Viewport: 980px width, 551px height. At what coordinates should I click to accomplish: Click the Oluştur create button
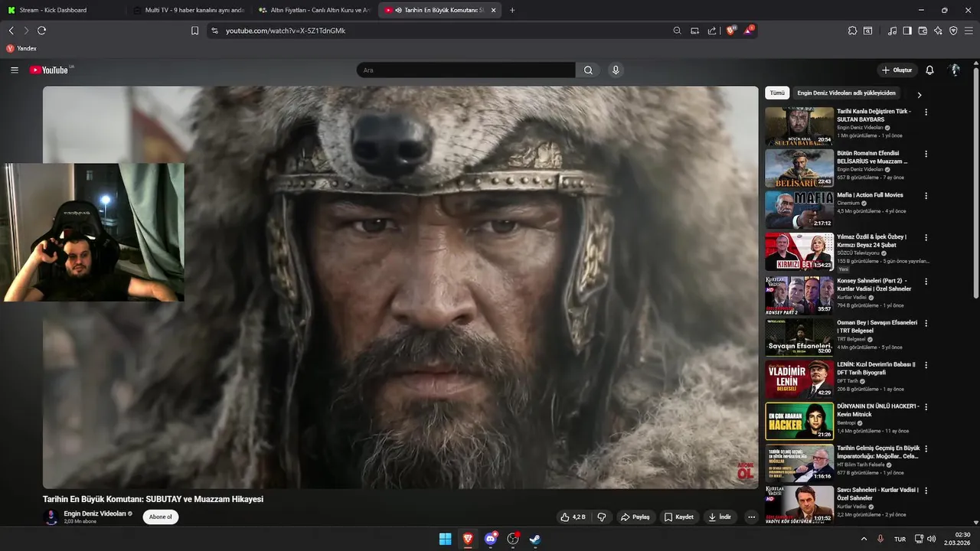coord(897,70)
